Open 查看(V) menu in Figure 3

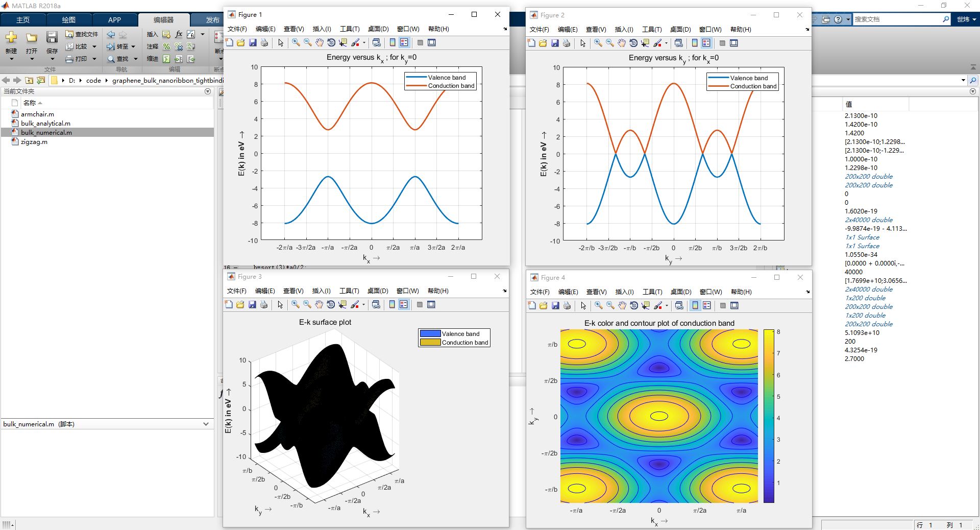(293, 291)
